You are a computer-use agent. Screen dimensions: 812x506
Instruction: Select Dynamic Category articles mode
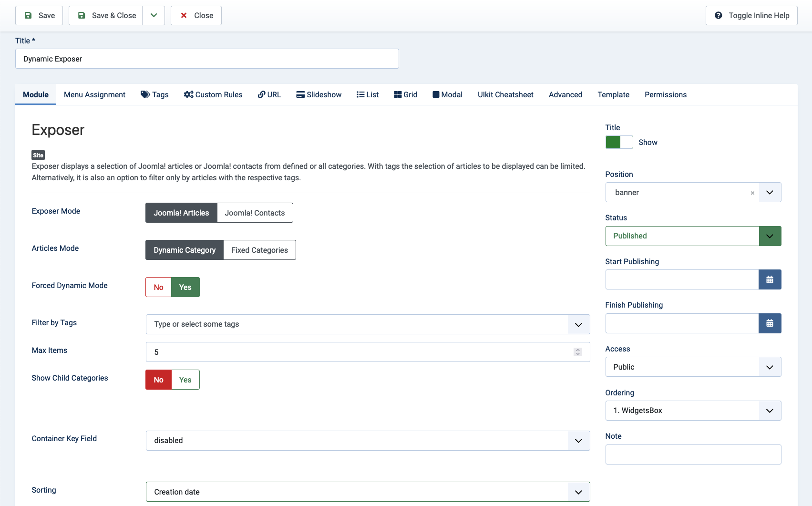point(185,250)
